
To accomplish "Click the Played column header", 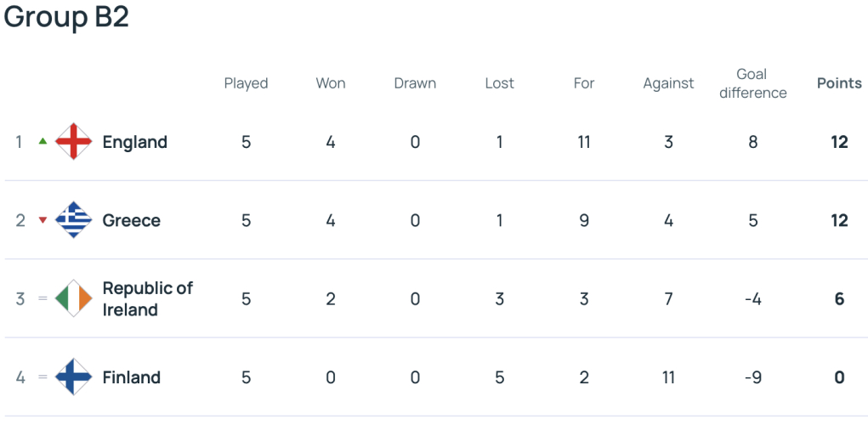I will tap(246, 83).
